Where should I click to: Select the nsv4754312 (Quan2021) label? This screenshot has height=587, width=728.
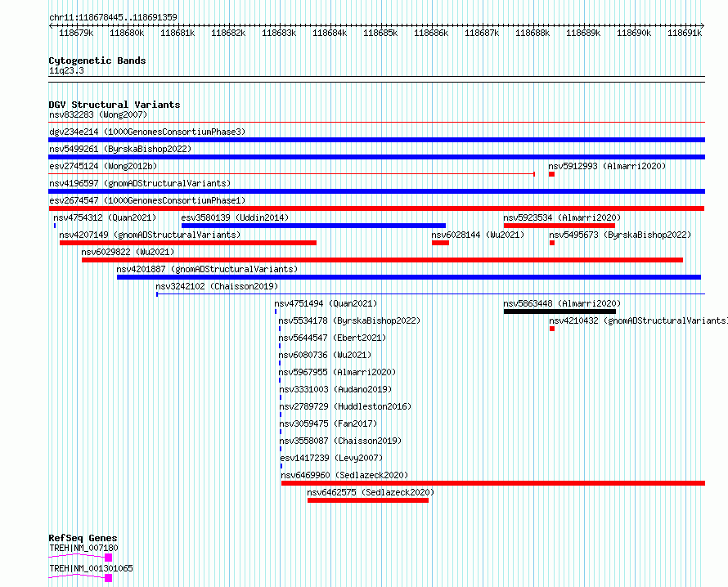(105, 217)
